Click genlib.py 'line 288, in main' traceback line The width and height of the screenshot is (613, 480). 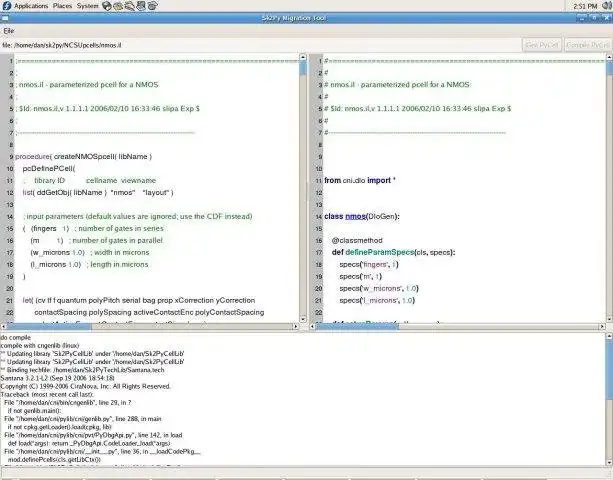pyautogui.click(x=82, y=419)
